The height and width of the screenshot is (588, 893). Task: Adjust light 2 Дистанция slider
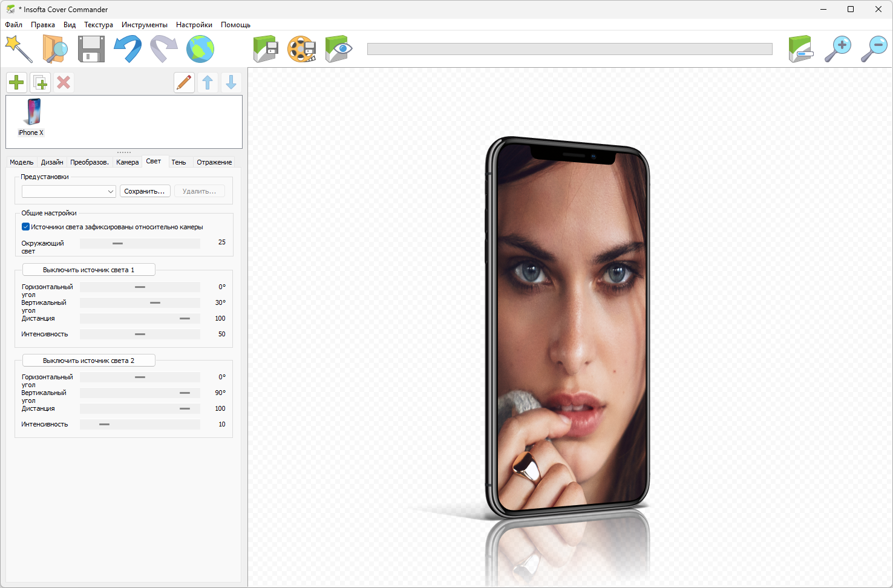coord(140,408)
